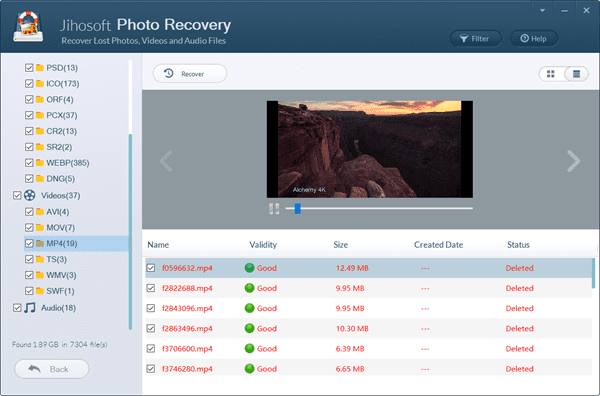The image size is (600, 396).
Task: Select file f2863496.mp4
Action: point(187,328)
